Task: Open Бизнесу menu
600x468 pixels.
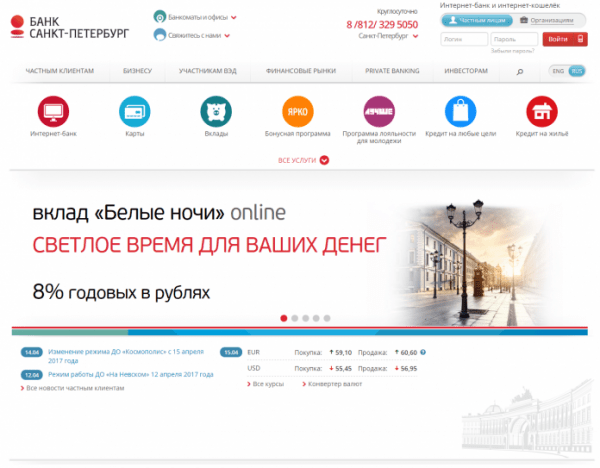Action: coord(137,71)
